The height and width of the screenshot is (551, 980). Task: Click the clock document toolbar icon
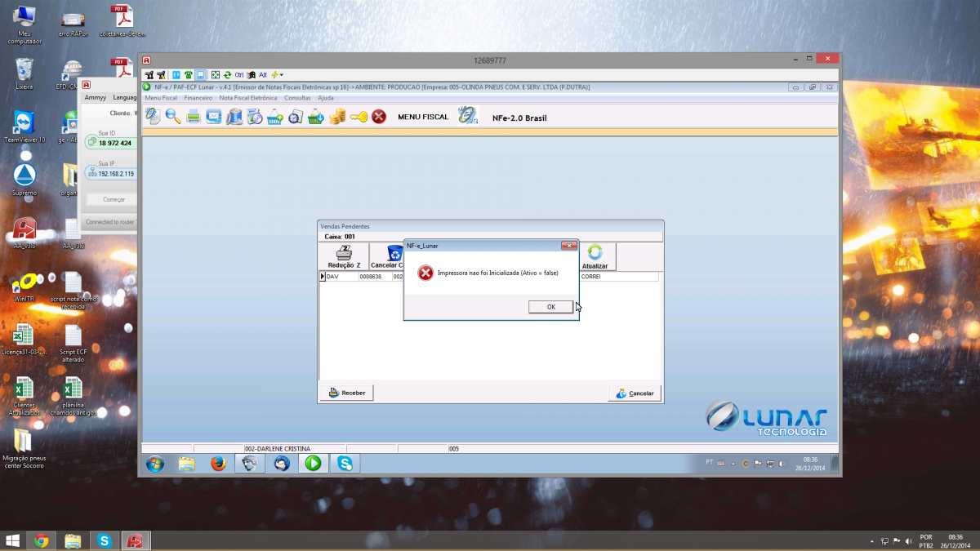tap(296, 116)
